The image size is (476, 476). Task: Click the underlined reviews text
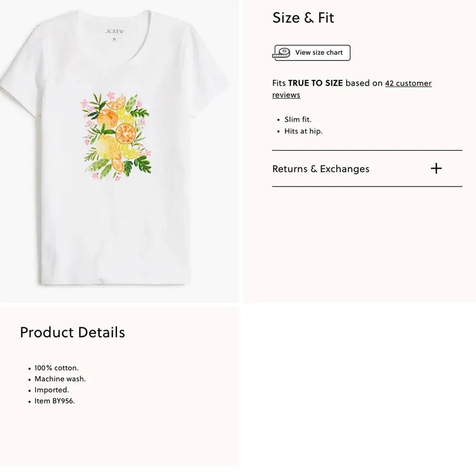pyautogui.click(x=286, y=95)
